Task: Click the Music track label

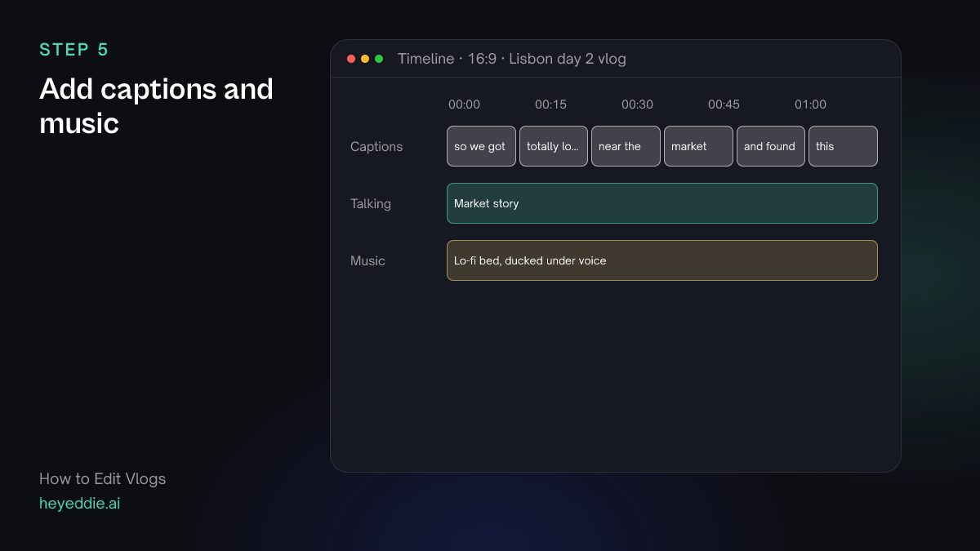Action: pyautogui.click(x=367, y=261)
